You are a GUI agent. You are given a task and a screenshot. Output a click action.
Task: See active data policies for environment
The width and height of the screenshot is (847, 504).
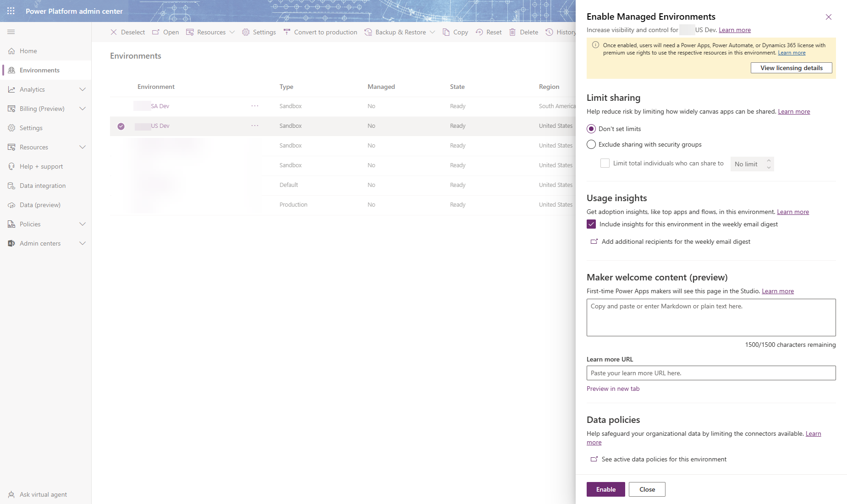659,459
